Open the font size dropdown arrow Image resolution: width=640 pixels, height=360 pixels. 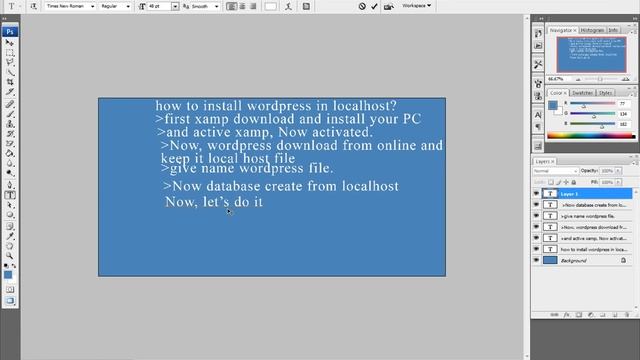tap(175, 6)
